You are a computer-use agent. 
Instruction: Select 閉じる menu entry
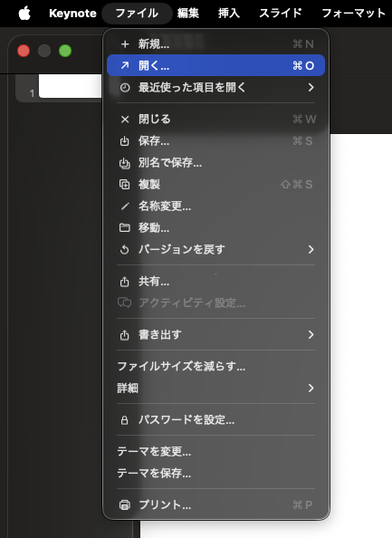[x=215, y=119]
